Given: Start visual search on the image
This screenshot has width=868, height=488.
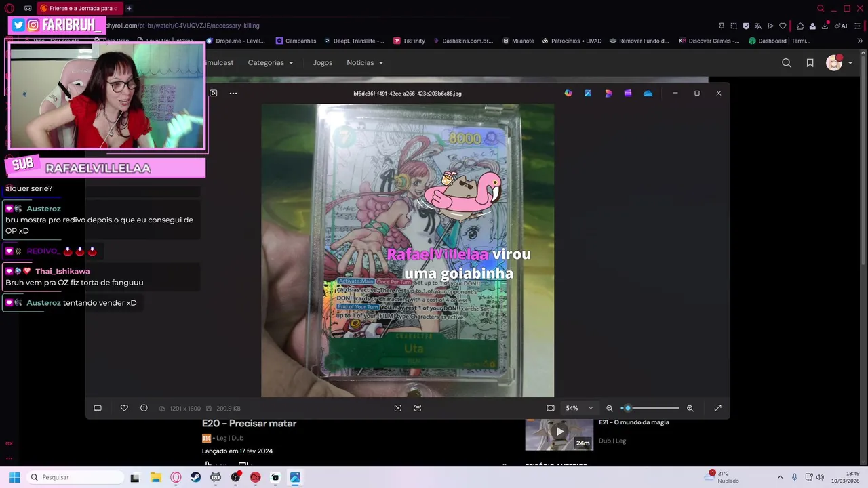Looking at the screenshot, I should click(398, 408).
